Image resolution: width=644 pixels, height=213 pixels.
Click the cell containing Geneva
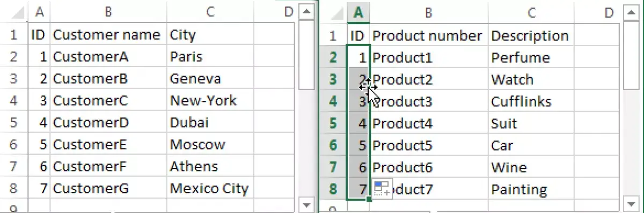click(x=210, y=79)
